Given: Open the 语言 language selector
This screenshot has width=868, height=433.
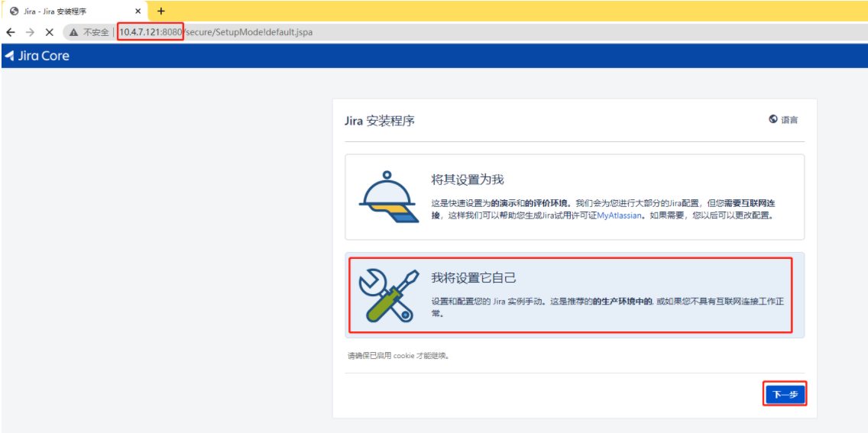Looking at the screenshot, I should click(x=783, y=119).
